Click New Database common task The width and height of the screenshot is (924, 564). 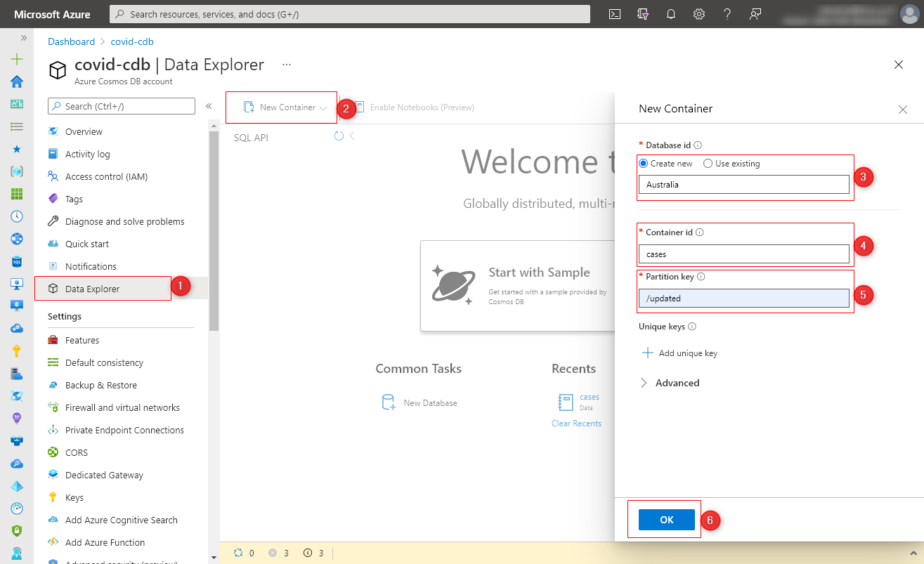(x=419, y=402)
